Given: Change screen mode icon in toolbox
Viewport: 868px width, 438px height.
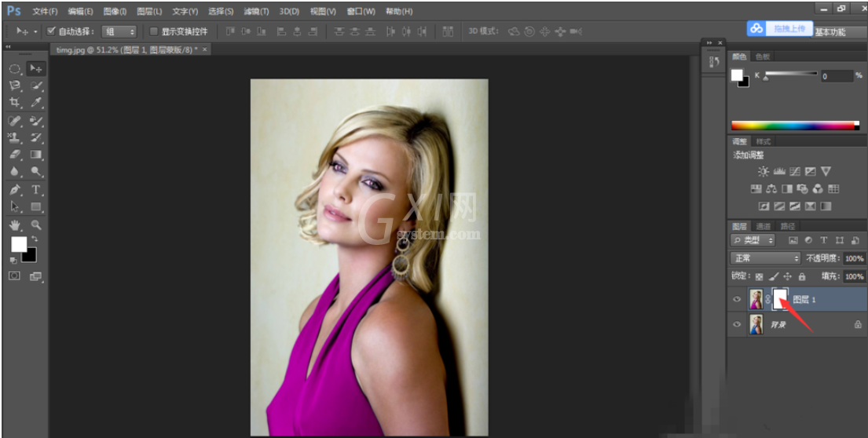Looking at the screenshot, I should [x=36, y=276].
